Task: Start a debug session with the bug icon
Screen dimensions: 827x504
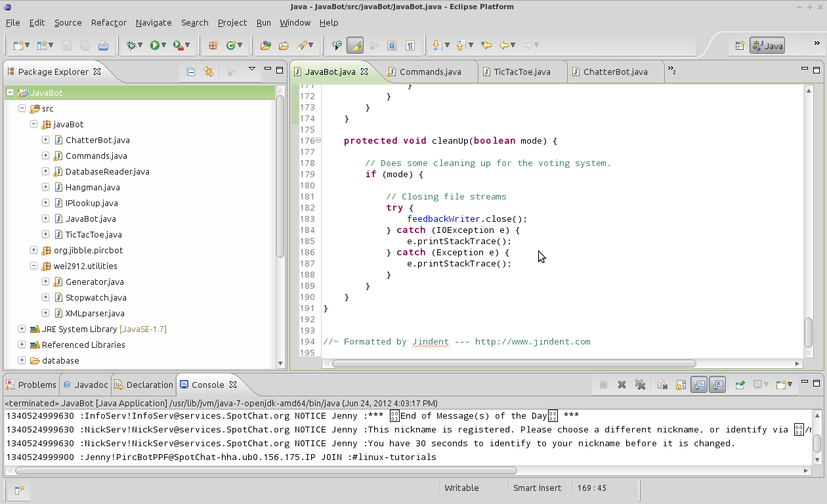Action: click(x=130, y=45)
